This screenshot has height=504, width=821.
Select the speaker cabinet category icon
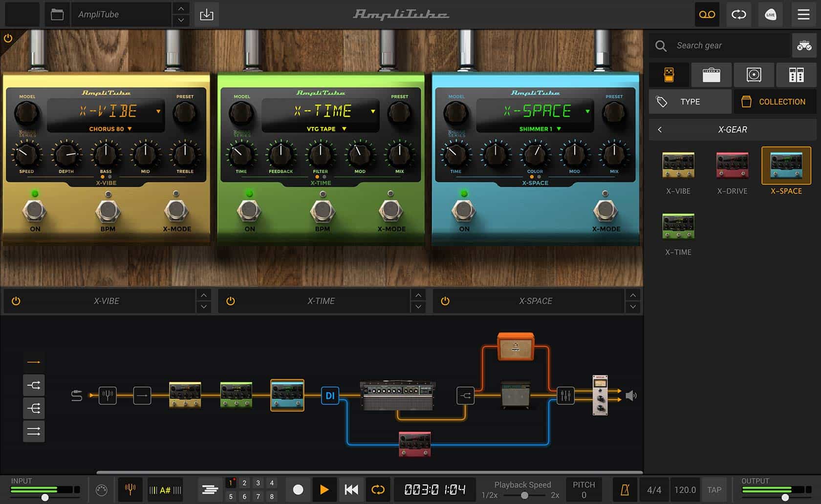point(754,74)
